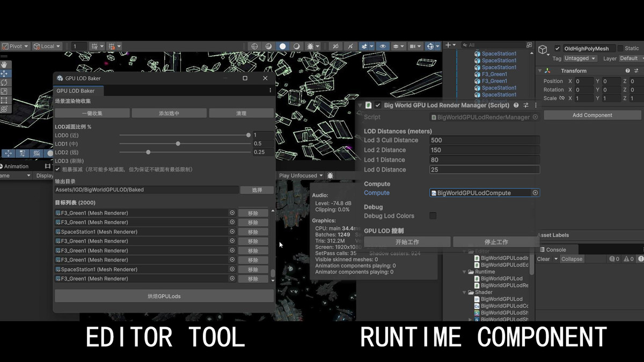Open Transform component help icon
This screenshot has height=362, width=644.
point(627,71)
